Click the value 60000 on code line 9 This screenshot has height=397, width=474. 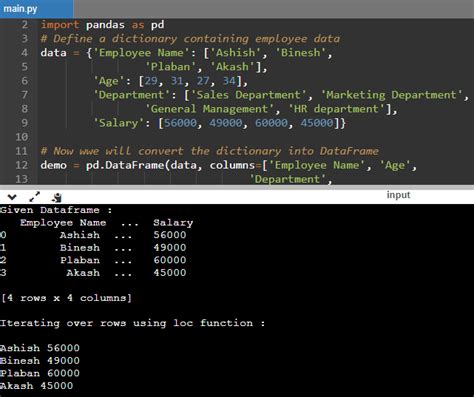271,123
